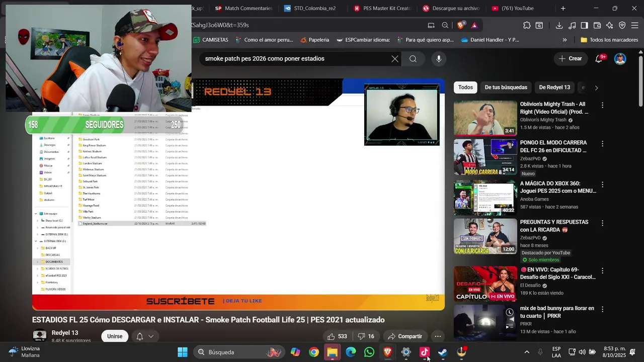The height and width of the screenshot is (362, 644).
Task: Open WhatsApp from the taskbar
Action: (x=369, y=352)
